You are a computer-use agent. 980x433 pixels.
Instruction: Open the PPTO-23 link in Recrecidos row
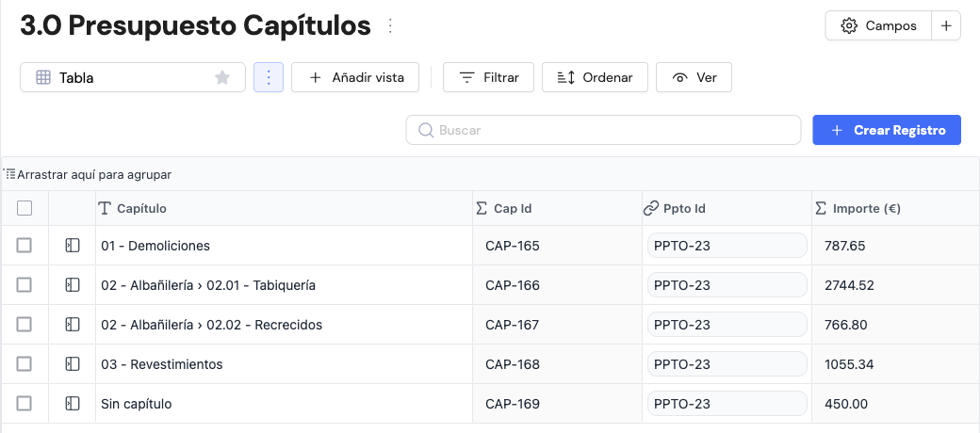(727, 325)
